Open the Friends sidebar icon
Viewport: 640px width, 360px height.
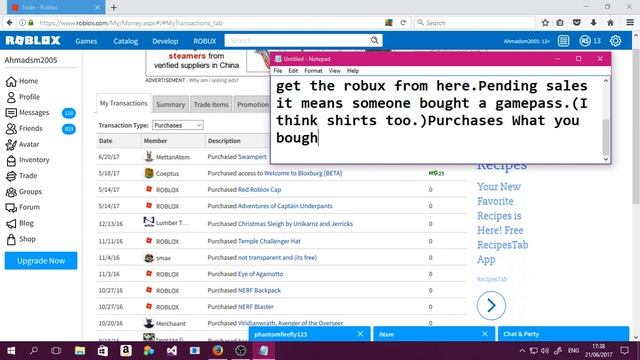pyautogui.click(x=11, y=129)
